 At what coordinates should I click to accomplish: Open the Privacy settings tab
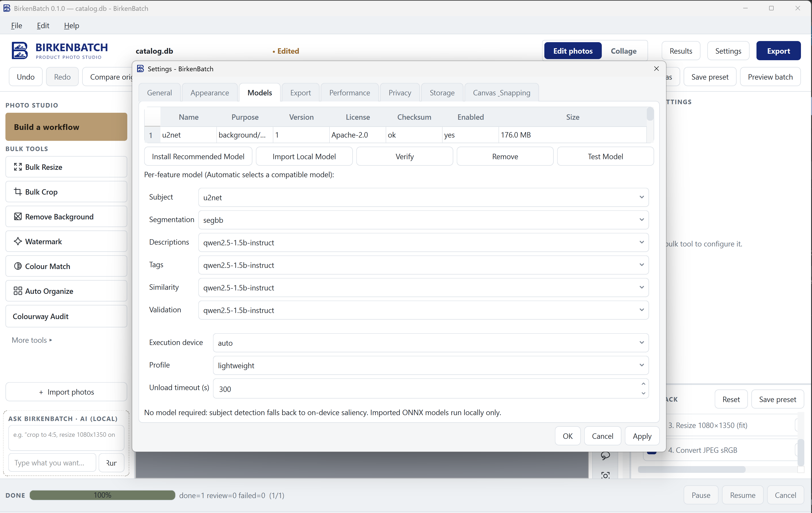click(x=400, y=93)
